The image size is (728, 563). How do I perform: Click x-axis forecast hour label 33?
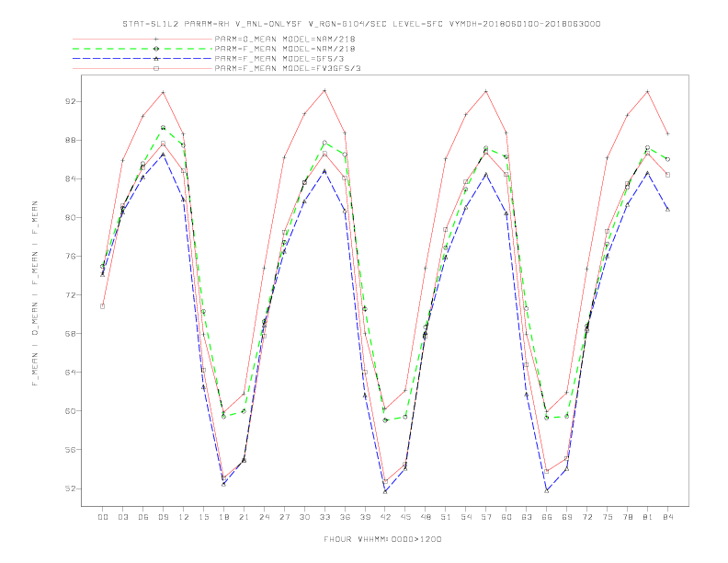[324, 517]
